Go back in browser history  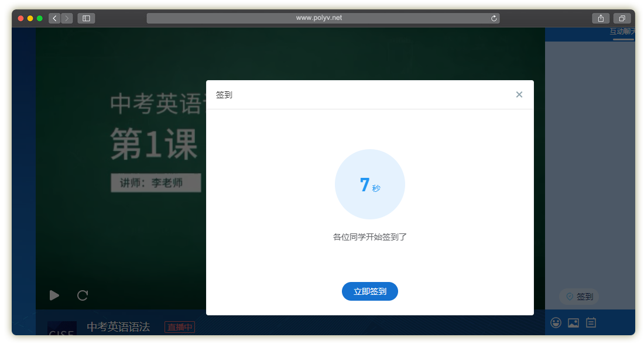pyautogui.click(x=54, y=18)
